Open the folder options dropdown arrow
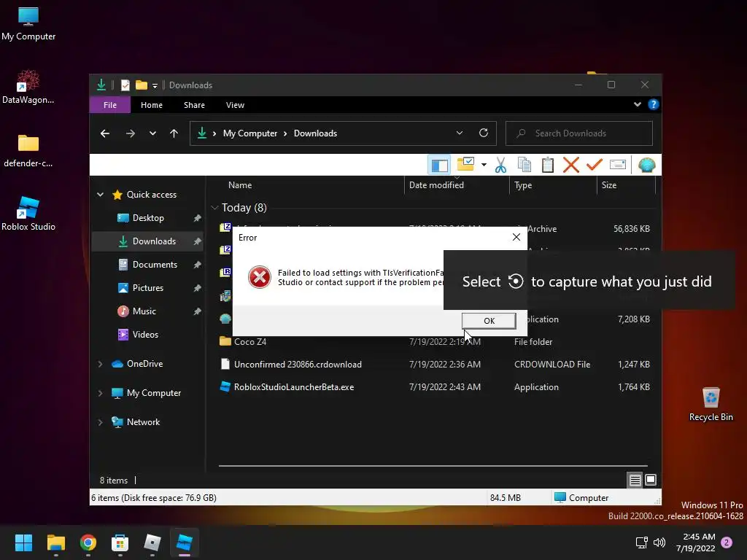 tap(484, 165)
